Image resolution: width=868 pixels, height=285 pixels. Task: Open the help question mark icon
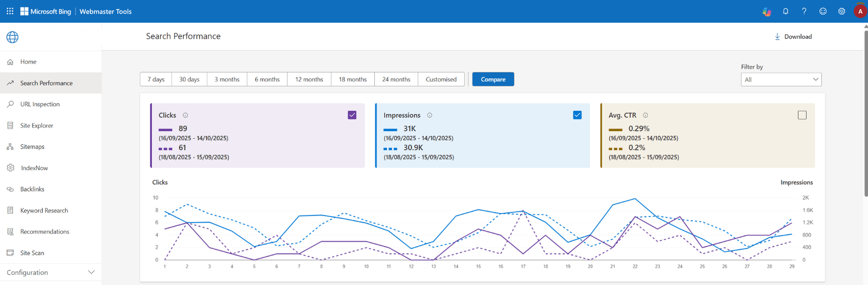[x=804, y=11]
